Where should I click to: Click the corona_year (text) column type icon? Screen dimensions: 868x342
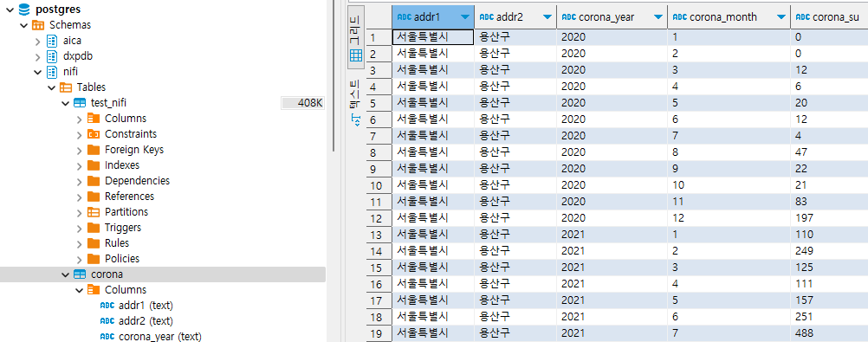107,337
